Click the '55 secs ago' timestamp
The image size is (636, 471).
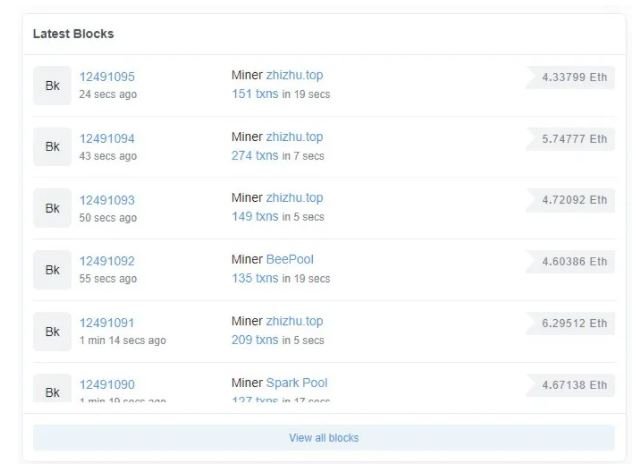(108, 279)
